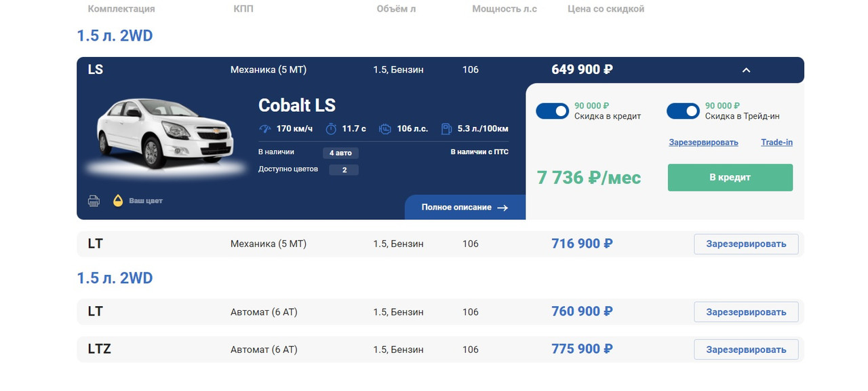The width and height of the screenshot is (868, 391).
Task: Click the 775 900 ₽ price in the LTZ row
Action: pyautogui.click(x=583, y=349)
